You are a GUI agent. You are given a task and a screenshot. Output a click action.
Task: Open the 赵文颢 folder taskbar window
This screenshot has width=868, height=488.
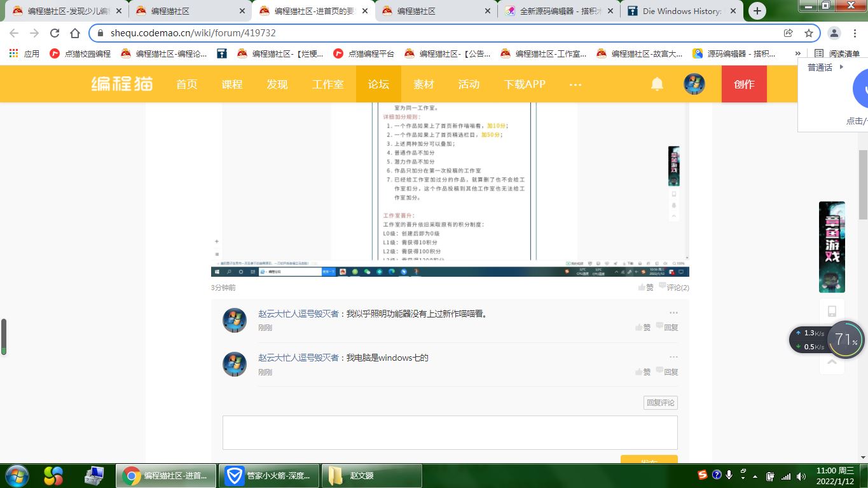(371, 476)
